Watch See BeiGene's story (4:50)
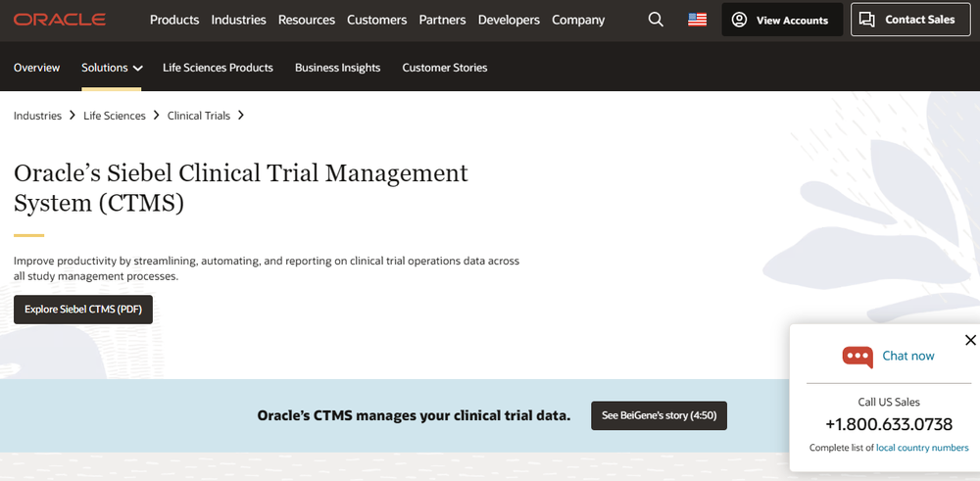980x481 pixels. [659, 415]
